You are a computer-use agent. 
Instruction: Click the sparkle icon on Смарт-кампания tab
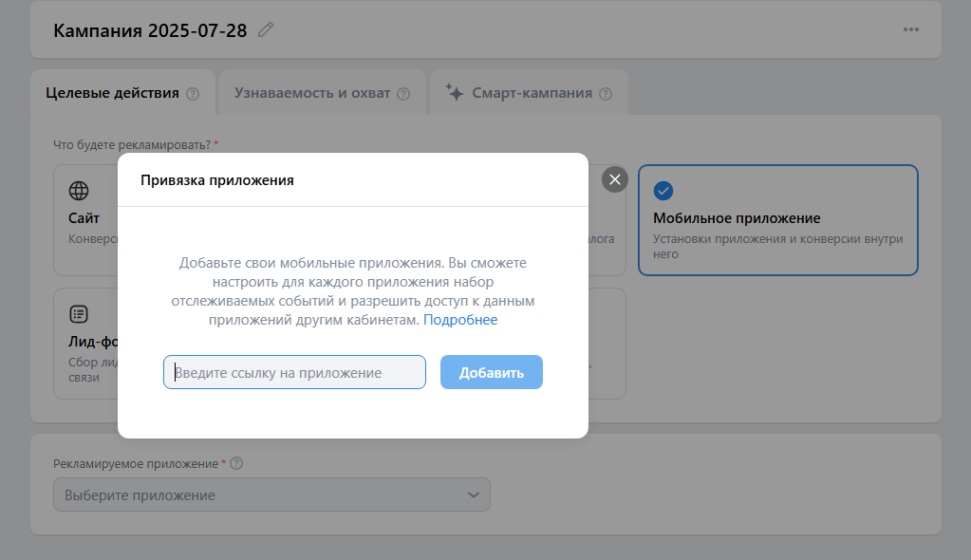coord(455,92)
